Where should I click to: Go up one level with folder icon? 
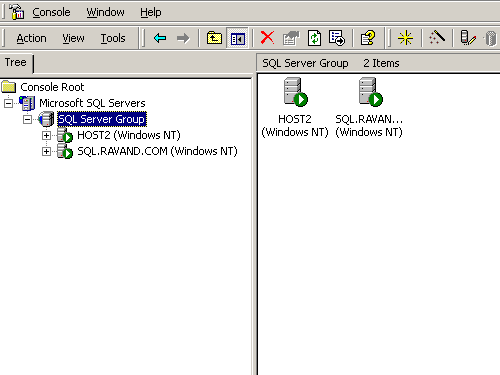tap(214, 38)
